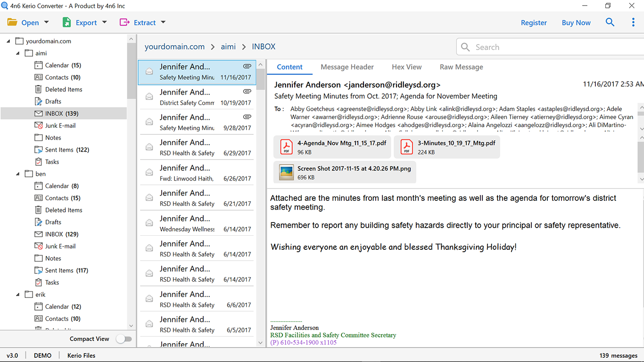This screenshot has width=644, height=362.
Task: Select District Safety Comm message 10/19/2017
Action: [x=197, y=97]
